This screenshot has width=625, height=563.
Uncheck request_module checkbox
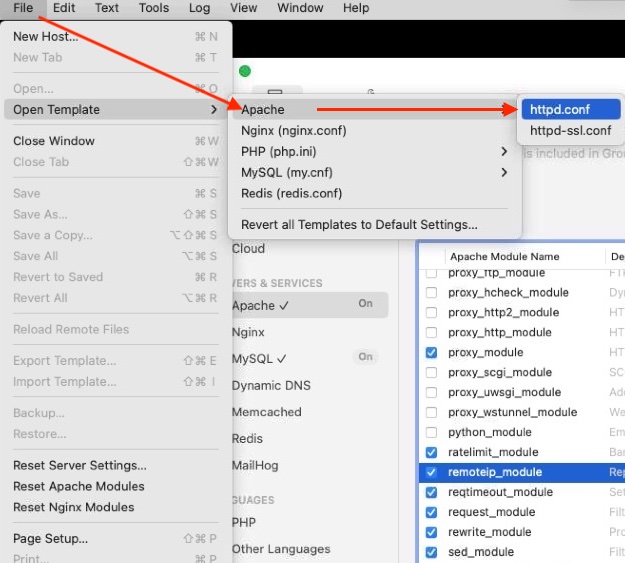[431, 512]
